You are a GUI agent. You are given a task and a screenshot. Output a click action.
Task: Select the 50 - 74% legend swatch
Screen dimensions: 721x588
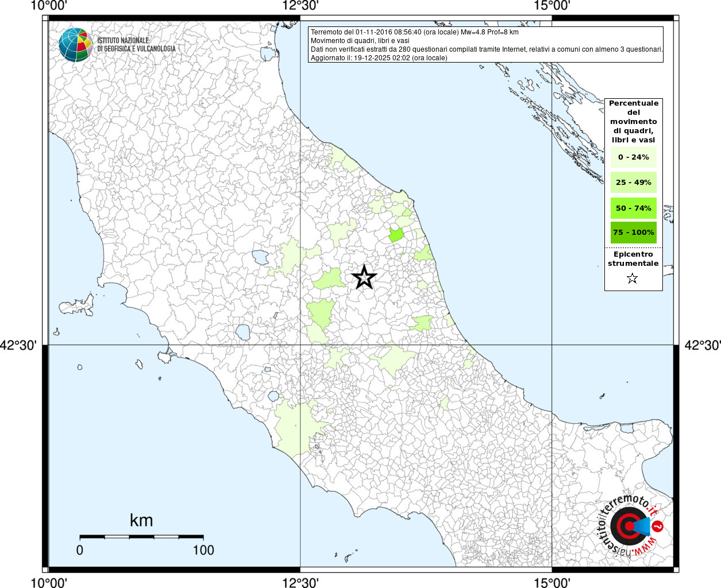coord(633,208)
